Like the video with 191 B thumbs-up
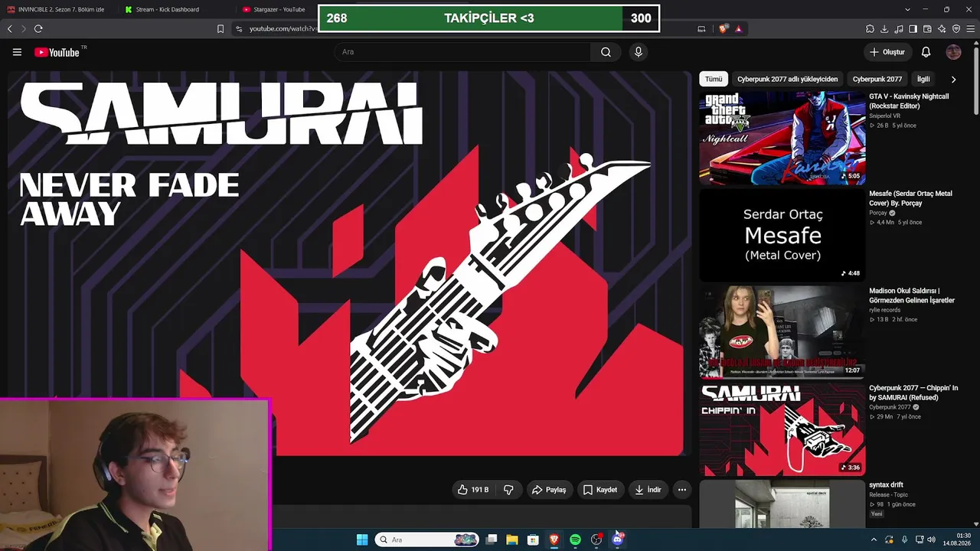Image resolution: width=980 pixels, height=551 pixels. (x=473, y=490)
